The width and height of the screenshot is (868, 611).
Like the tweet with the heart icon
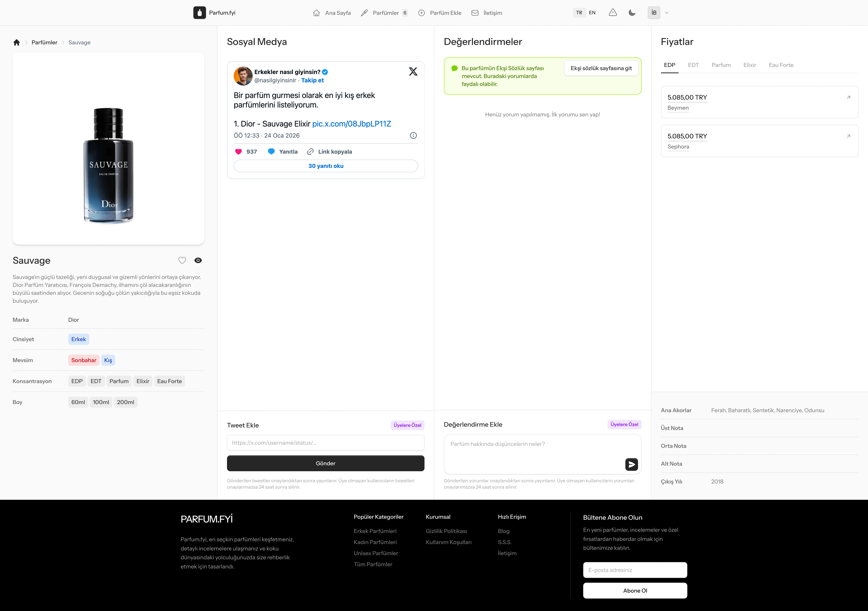pyautogui.click(x=238, y=152)
